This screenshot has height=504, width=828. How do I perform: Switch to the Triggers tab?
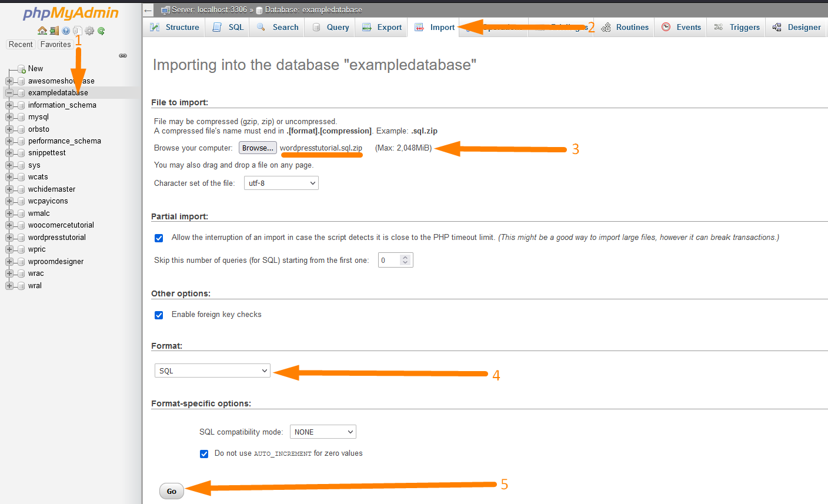[x=737, y=27]
